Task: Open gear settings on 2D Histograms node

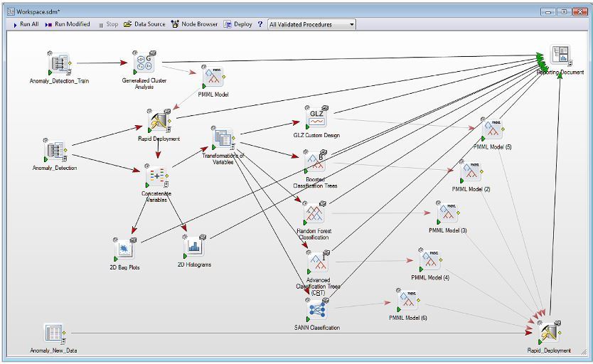Action: [185, 237]
